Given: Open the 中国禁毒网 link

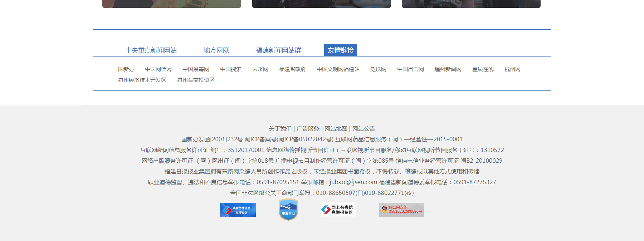Looking at the screenshot, I should [196, 69].
